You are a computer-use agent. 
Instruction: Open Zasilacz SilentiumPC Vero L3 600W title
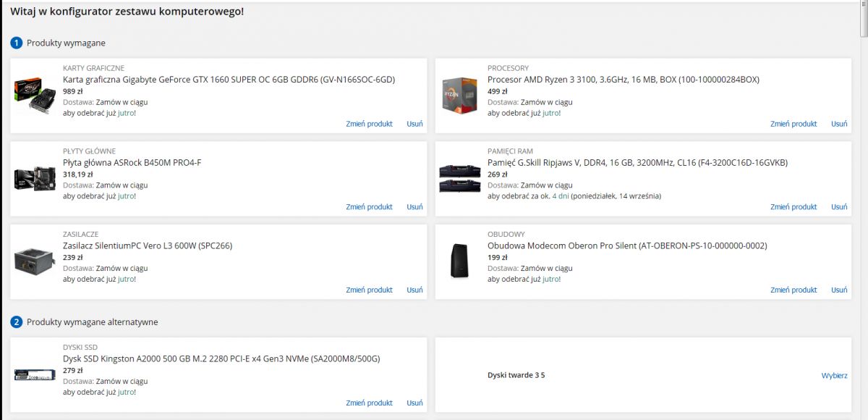click(148, 246)
